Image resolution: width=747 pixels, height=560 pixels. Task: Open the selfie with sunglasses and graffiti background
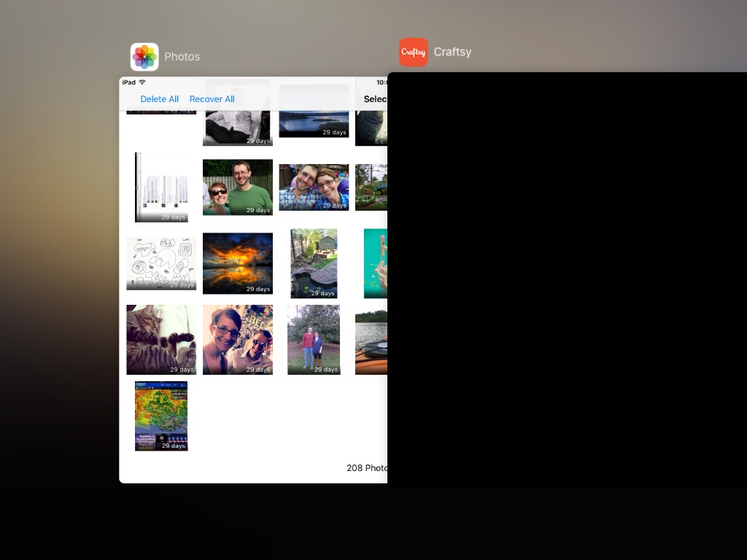coord(238,340)
